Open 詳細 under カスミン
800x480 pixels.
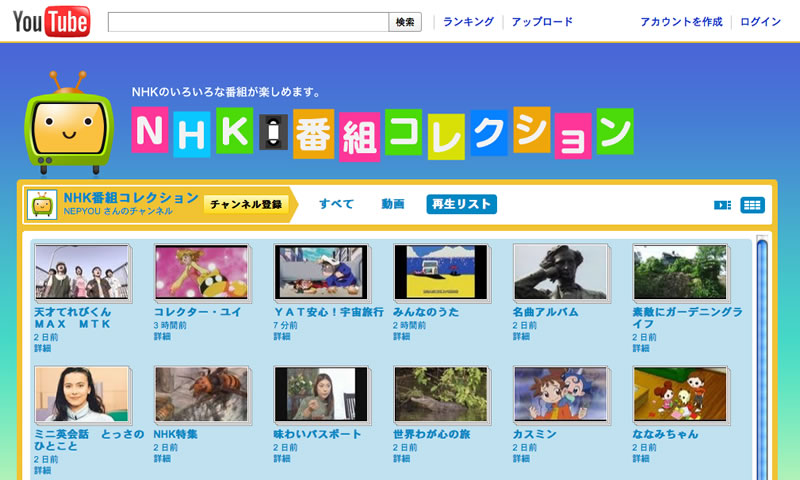click(x=521, y=459)
